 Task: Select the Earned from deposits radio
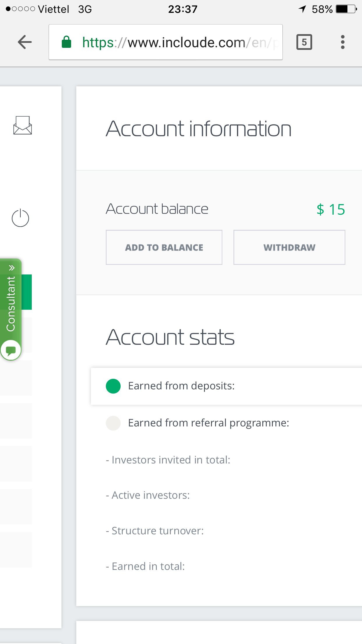pyautogui.click(x=113, y=386)
